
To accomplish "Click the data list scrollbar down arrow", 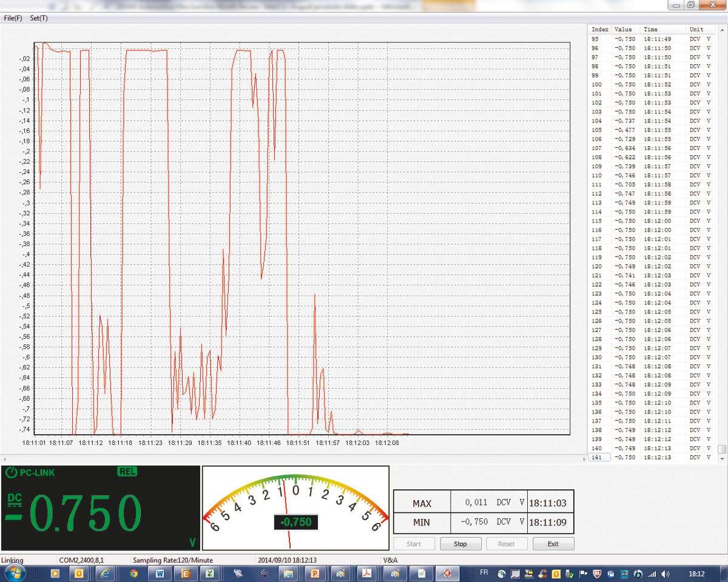I will 721,458.
